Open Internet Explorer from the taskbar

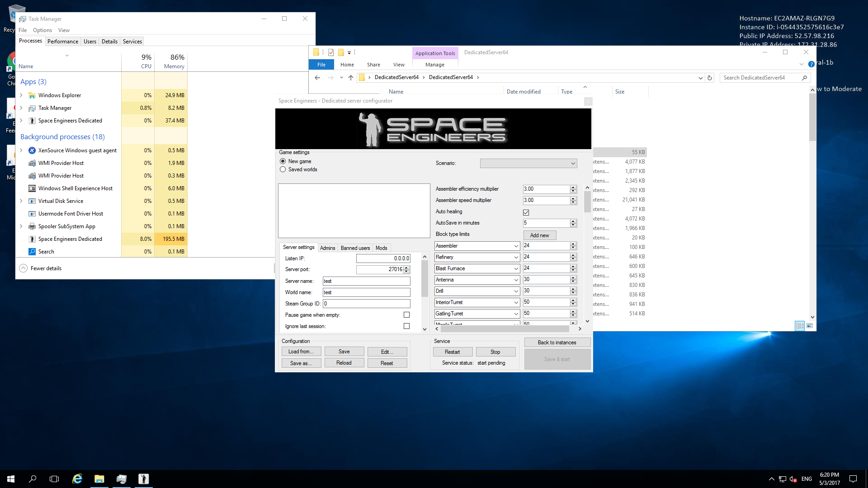77,479
